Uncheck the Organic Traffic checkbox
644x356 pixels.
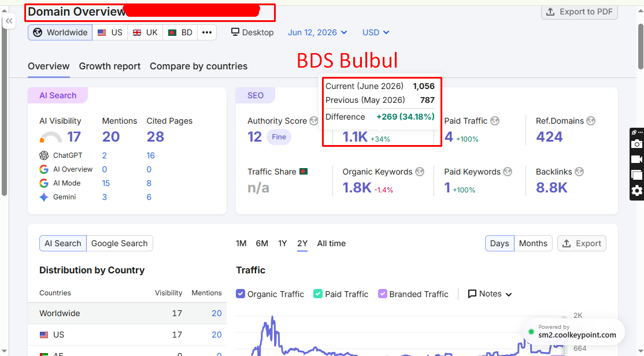pyautogui.click(x=240, y=294)
